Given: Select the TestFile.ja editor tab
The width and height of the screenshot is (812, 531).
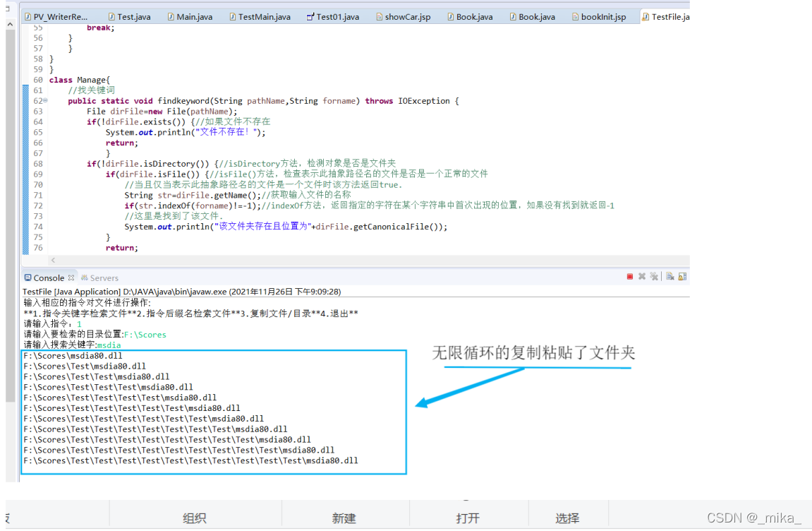Looking at the screenshot, I should [x=665, y=17].
